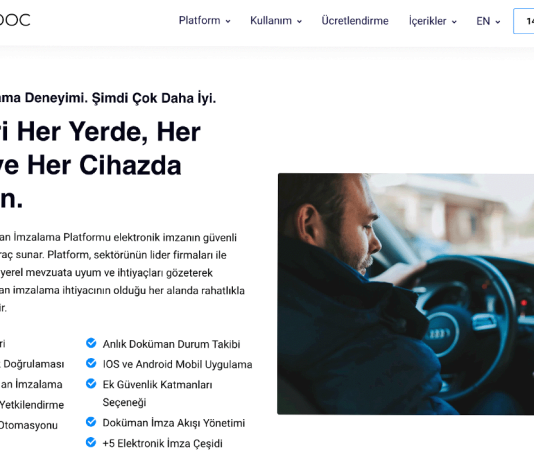Click checkmark icon next to Doküman İmza Akışı Yönetimi

tap(91, 422)
